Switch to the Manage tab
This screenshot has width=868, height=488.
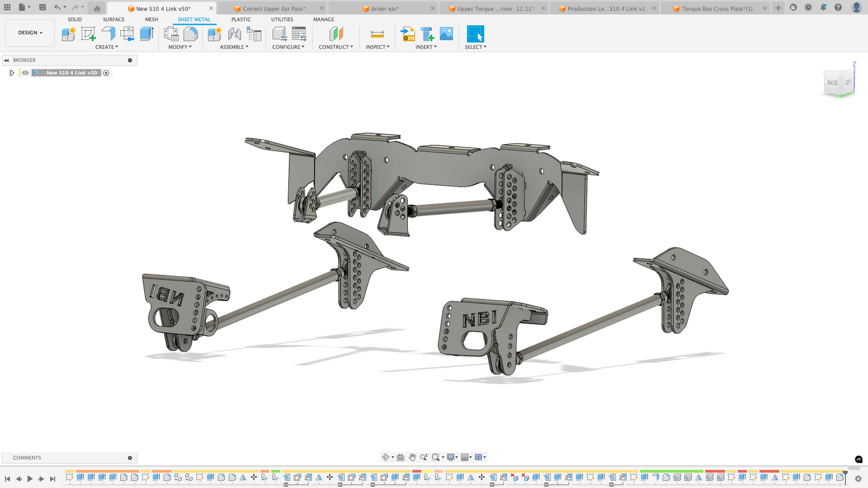tap(323, 19)
